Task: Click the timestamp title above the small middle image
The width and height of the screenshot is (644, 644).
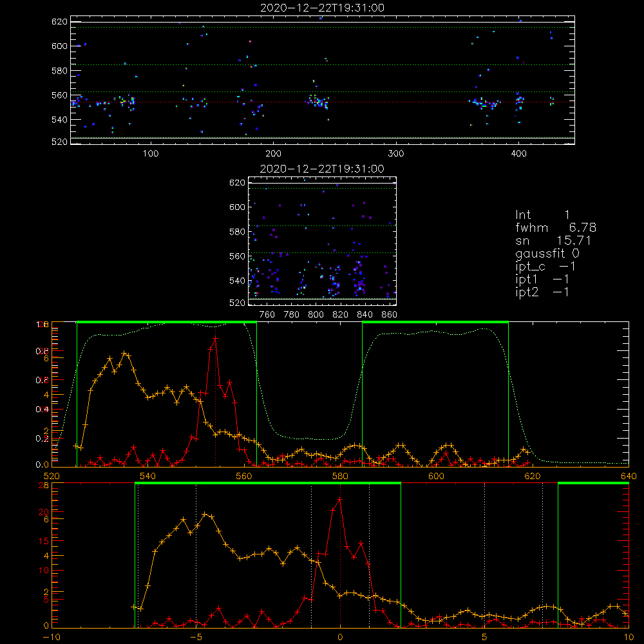Action: point(322,169)
